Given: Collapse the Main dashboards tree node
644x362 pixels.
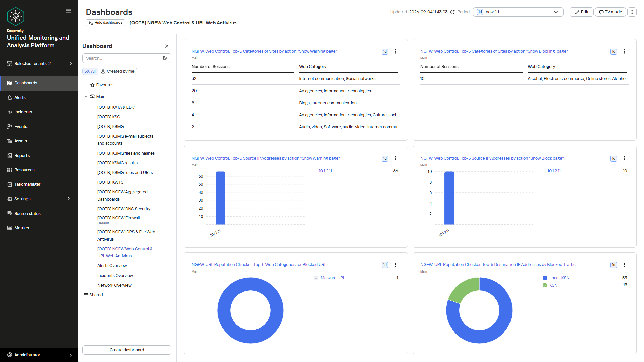Looking at the screenshot, I should click(x=86, y=97).
